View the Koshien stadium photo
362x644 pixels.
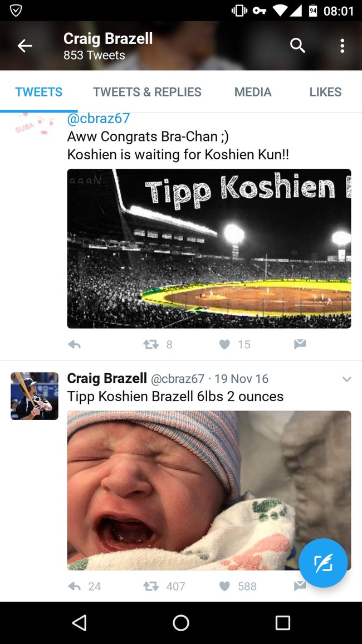(x=209, y=248)
